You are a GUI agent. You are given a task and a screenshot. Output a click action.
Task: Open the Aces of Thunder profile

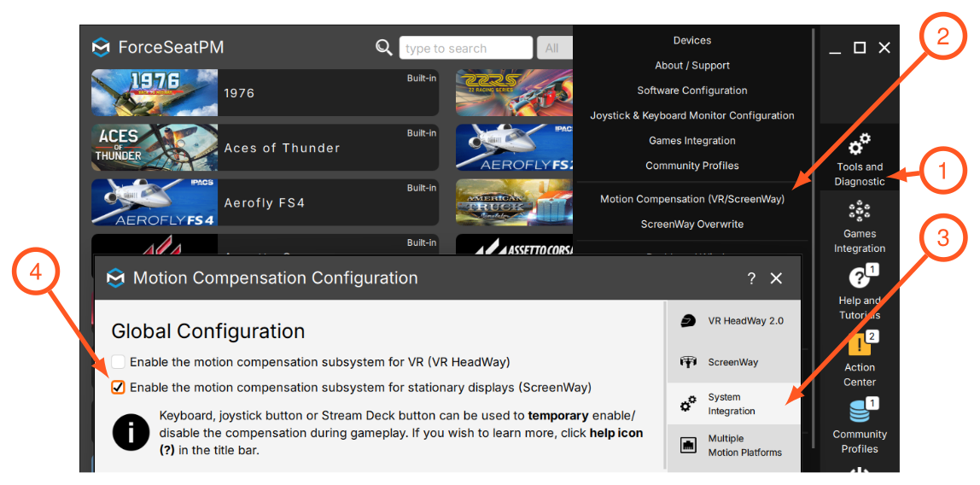point(265,148)
